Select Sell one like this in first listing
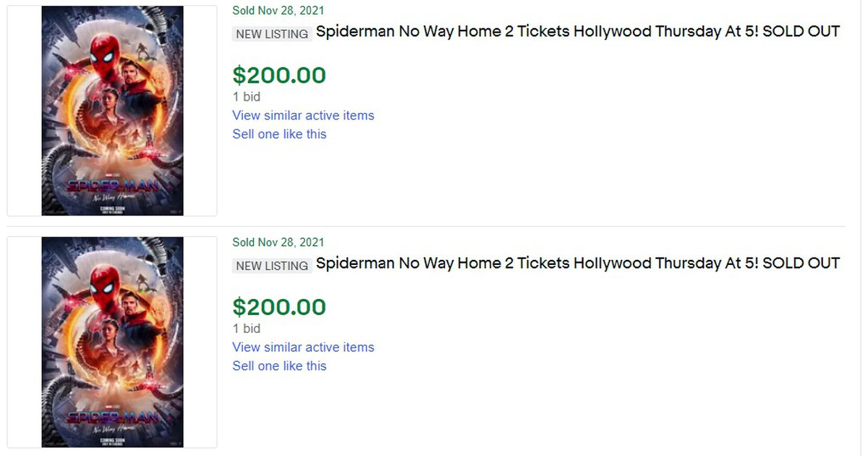 point(279,134)
